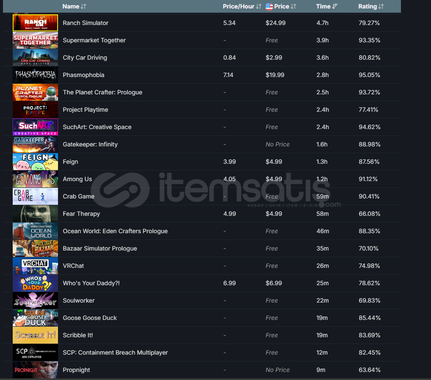Open the Among Us game entry

click(77, 179)
